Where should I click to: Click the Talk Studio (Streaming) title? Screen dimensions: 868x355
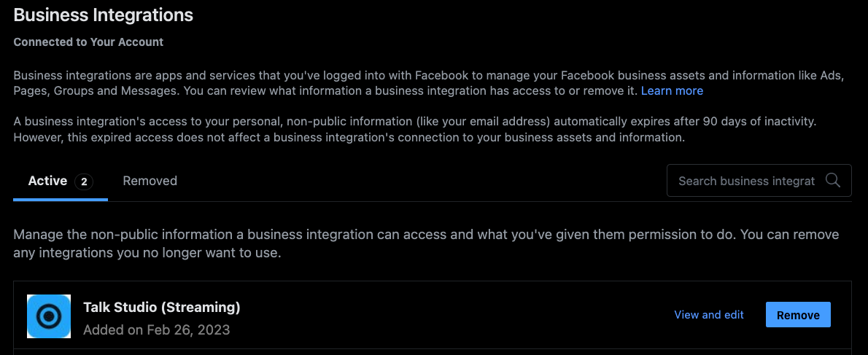coord(162,307)
